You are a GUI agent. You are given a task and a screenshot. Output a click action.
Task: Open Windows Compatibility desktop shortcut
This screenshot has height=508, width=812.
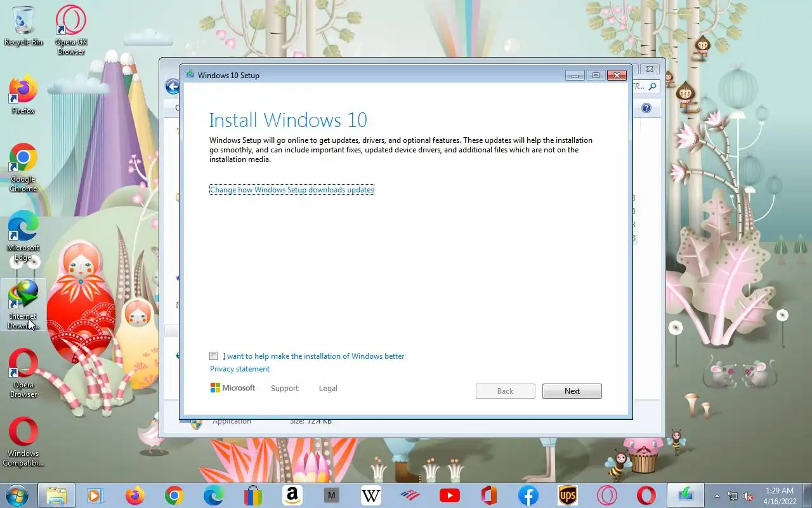(x=23, y=442)
